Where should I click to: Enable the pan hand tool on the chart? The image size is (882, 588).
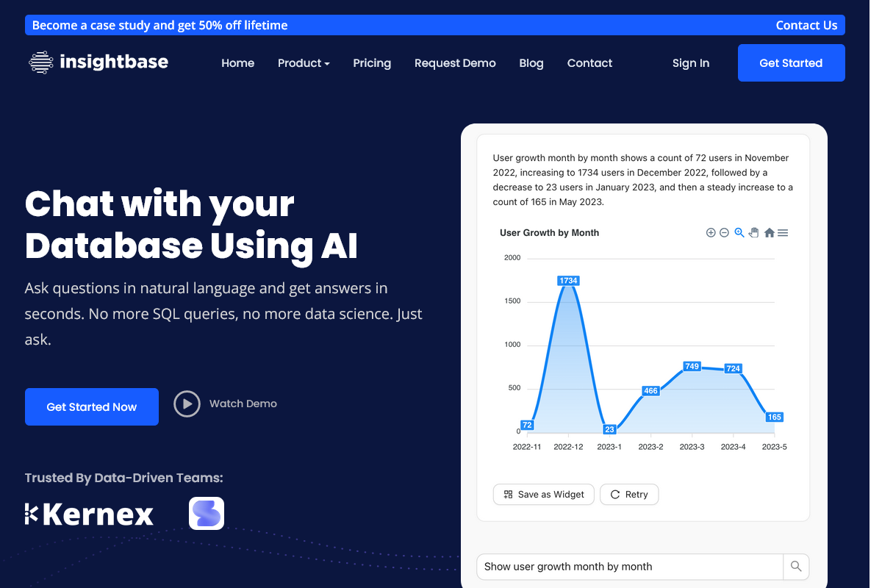[x=753, y=232]
